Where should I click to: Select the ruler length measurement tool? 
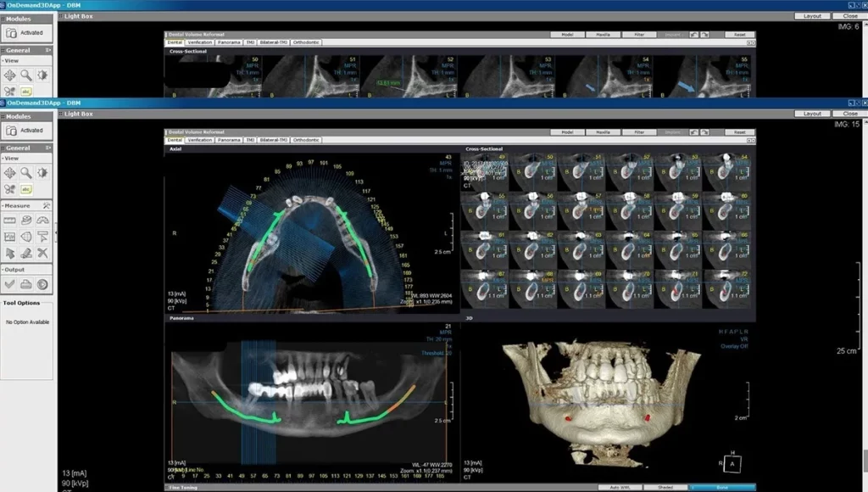10,221
